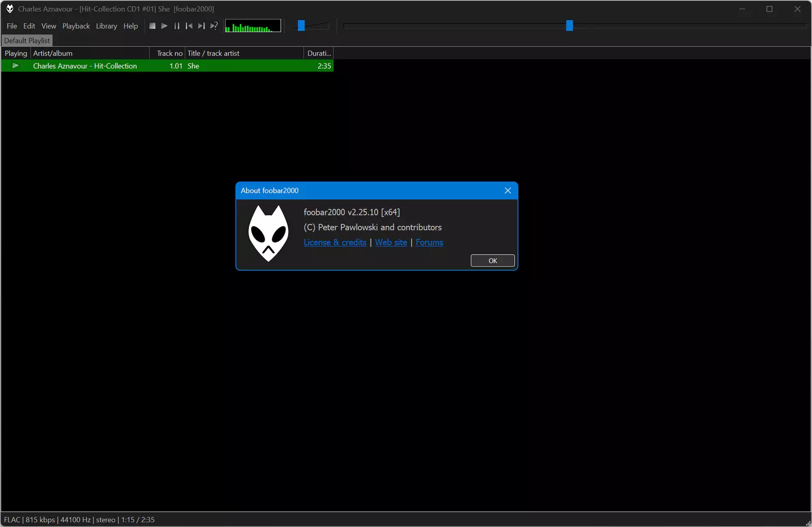
Task: Click the 'foobar2000 v2.25.10 [x64]' version text
Action: (x=352, y=212)
